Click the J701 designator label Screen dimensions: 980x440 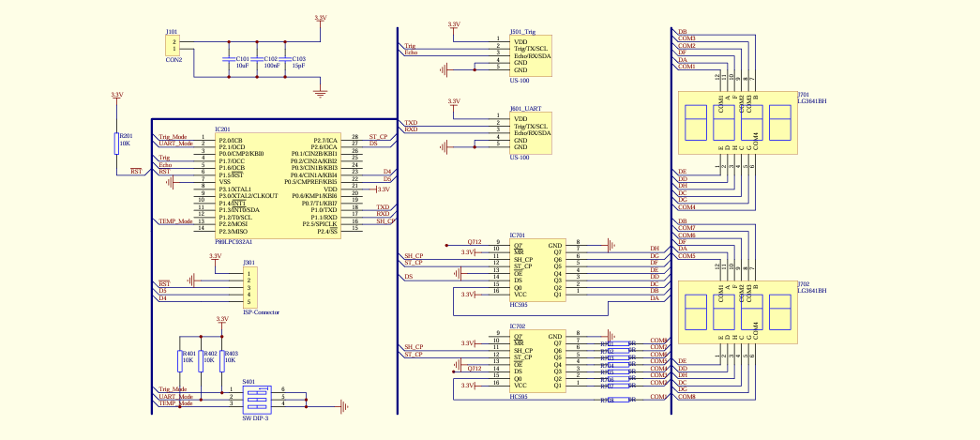click(803, 94)
